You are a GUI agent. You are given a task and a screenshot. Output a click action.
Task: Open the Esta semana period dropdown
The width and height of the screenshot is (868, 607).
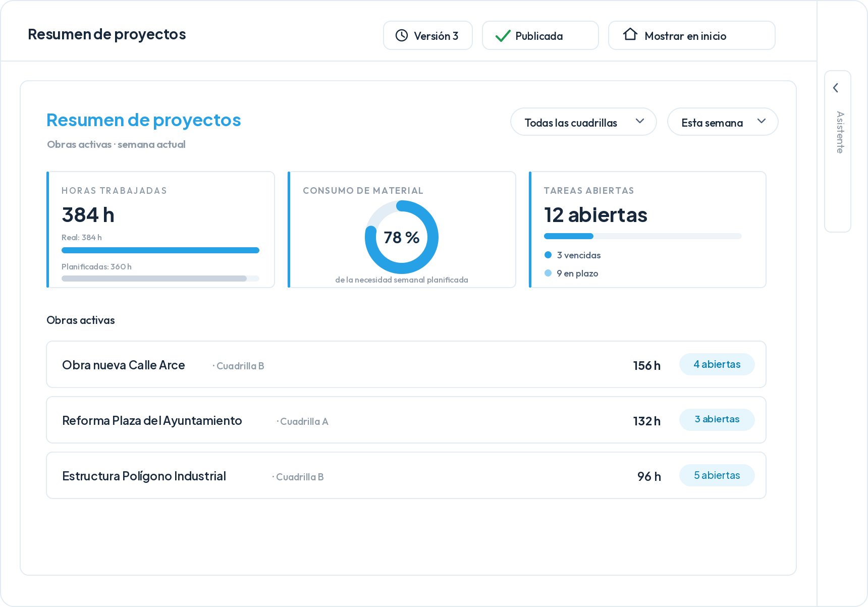[x=723, y=122]
